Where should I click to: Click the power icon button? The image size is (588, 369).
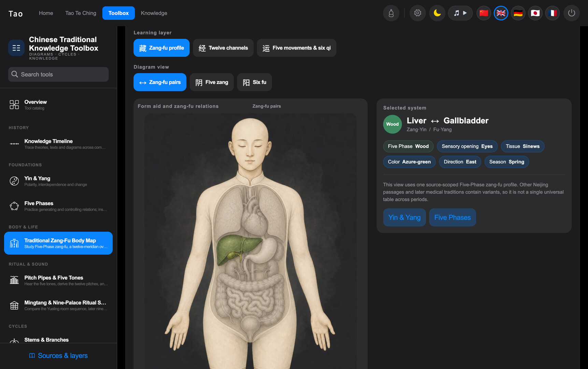coord(572,13)
